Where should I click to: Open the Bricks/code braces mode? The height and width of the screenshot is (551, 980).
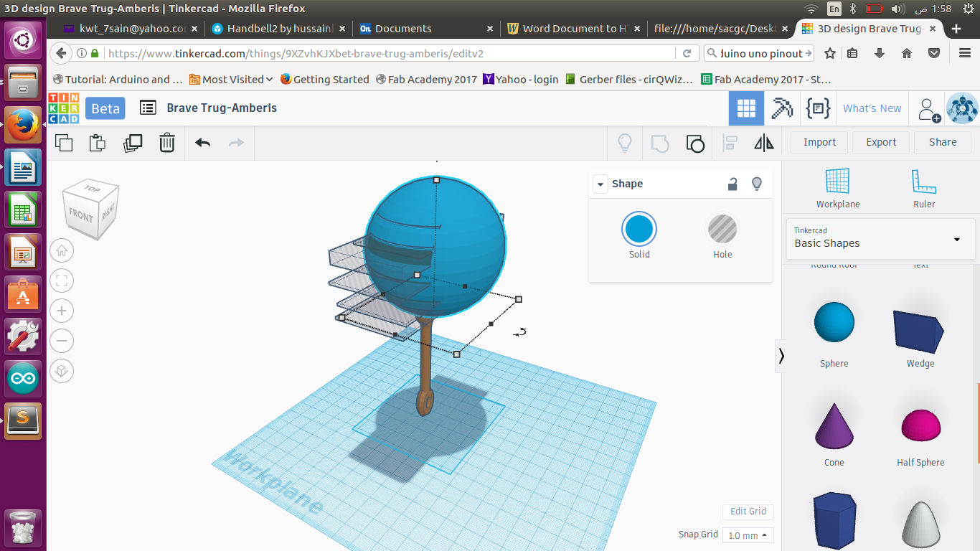coord(818,108)
